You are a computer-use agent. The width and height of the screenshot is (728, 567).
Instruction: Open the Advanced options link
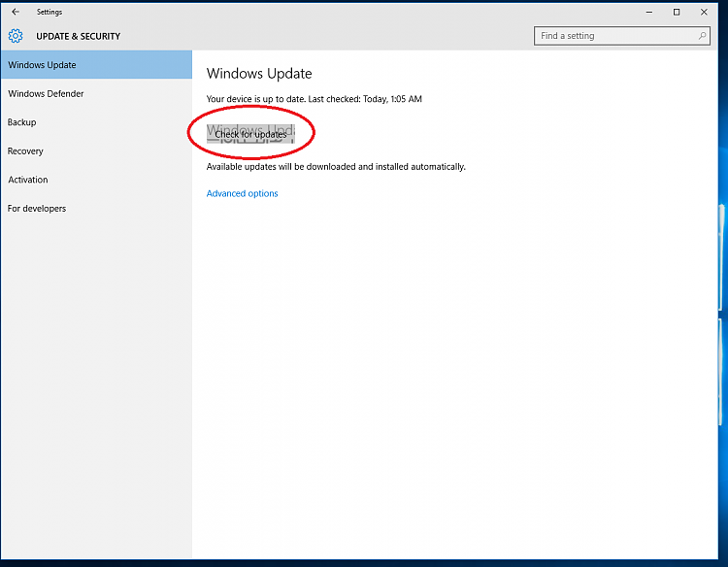(x=242, y=193)
